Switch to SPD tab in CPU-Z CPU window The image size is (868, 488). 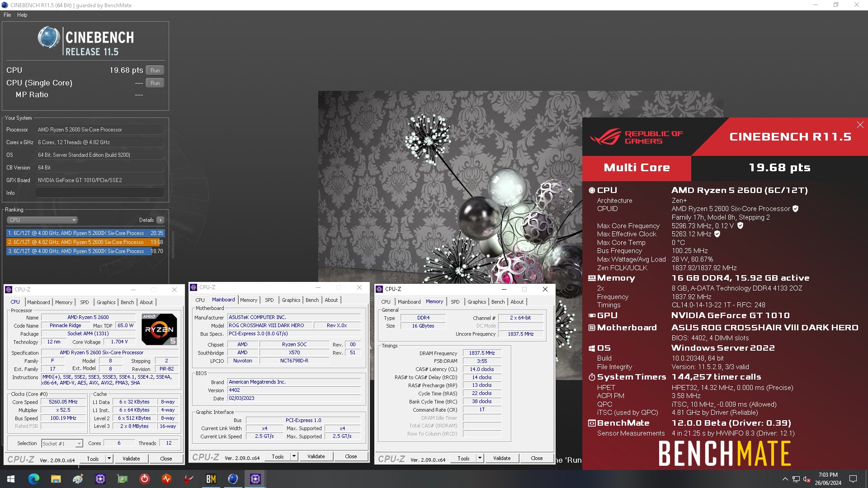pos(85,302)
